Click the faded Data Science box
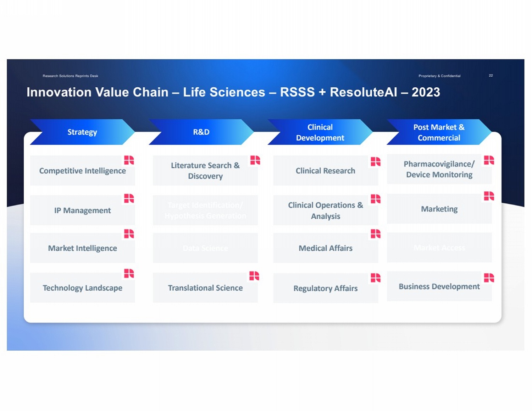The height and width of the screenshot is (411, 532). pyautogui.click(x=205, y=248)
